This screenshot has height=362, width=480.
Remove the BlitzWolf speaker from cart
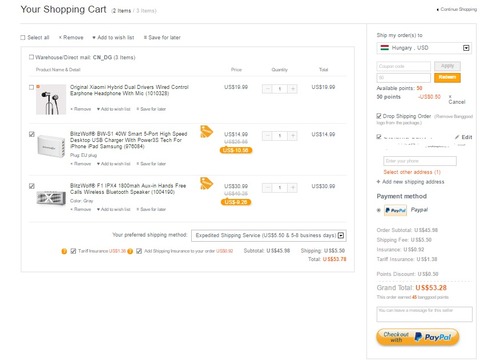[81, 209]
